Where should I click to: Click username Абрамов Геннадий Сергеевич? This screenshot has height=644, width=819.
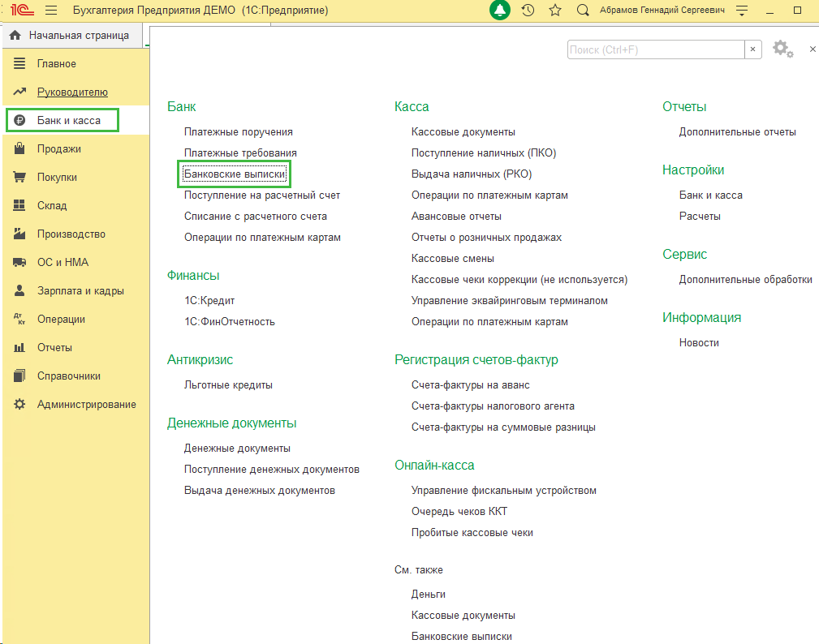[662, 10]
